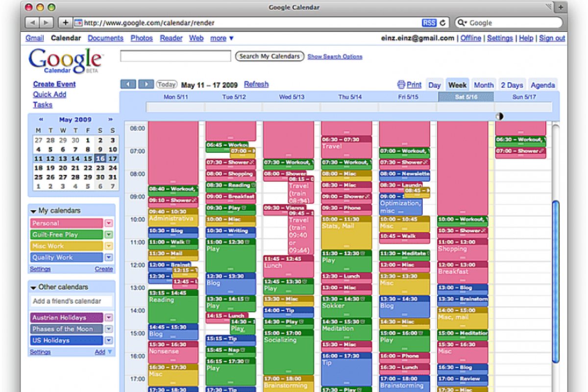Open US Holidays calendar options arrow
The width and height of the screenshot is (588, 392).
click(x=109, y=341)
